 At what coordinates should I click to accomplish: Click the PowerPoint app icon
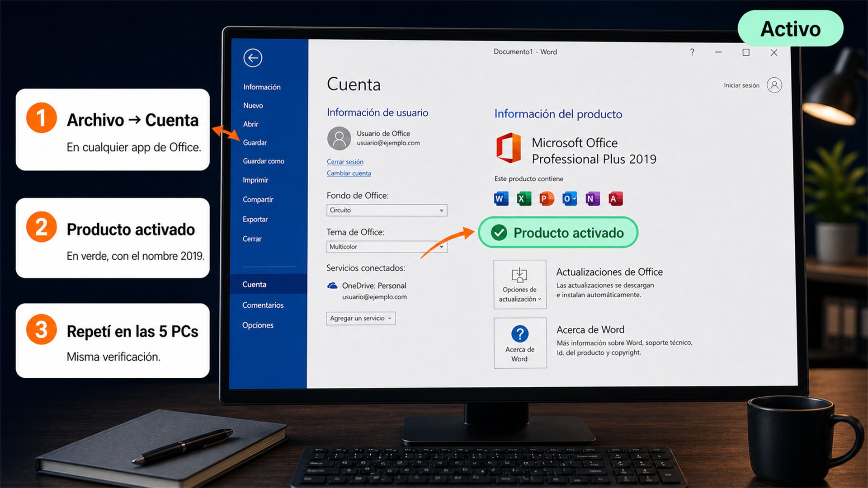click(547, 199)
